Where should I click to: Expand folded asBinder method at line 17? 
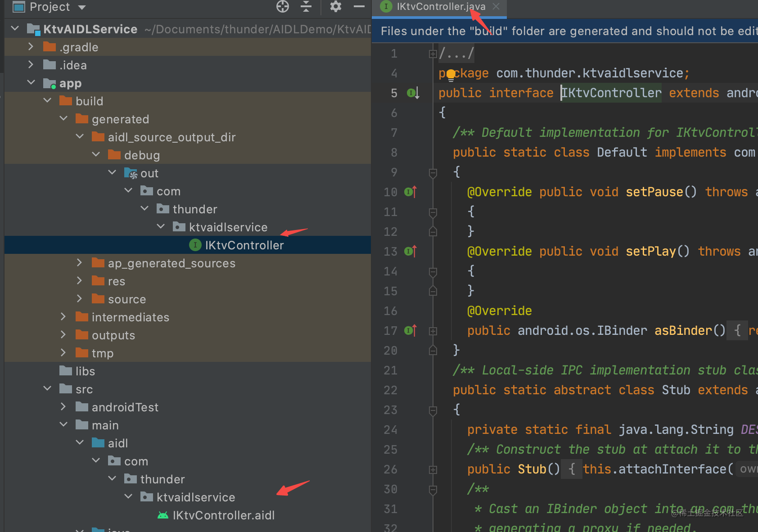[433, 331]
